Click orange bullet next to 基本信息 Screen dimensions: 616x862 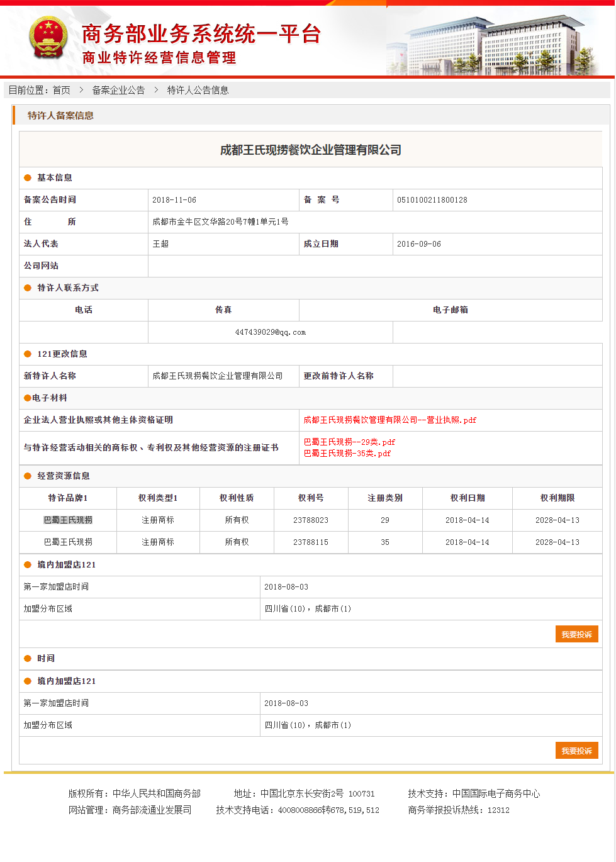[28, 178]
